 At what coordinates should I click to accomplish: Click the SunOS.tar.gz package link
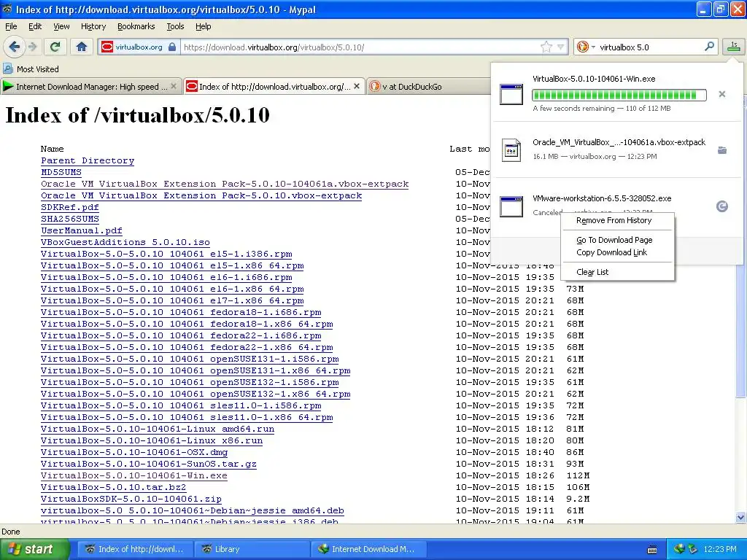coord(149,464)
